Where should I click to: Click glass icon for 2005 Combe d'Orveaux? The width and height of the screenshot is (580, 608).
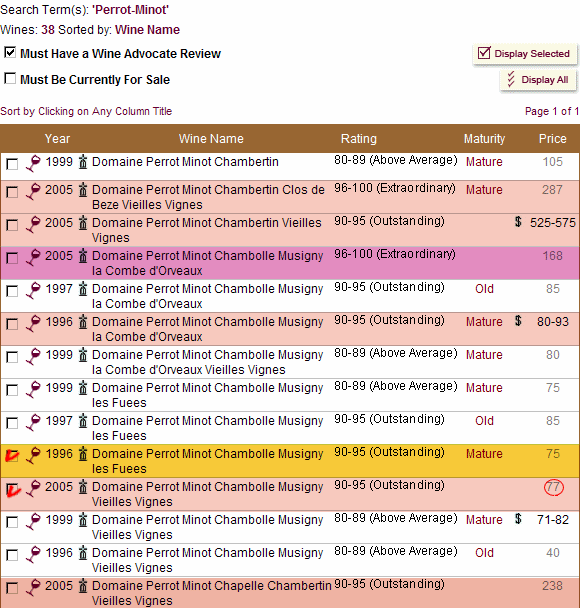33,257
